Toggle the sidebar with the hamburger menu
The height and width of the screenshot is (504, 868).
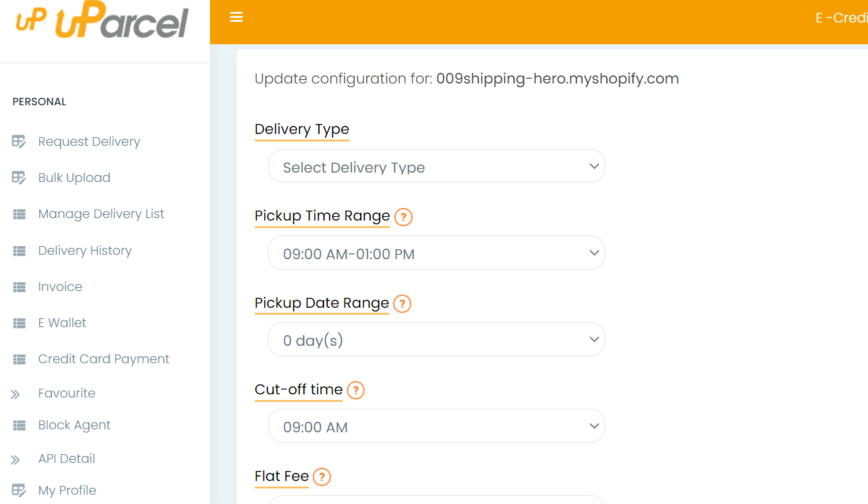coord(236,17)
